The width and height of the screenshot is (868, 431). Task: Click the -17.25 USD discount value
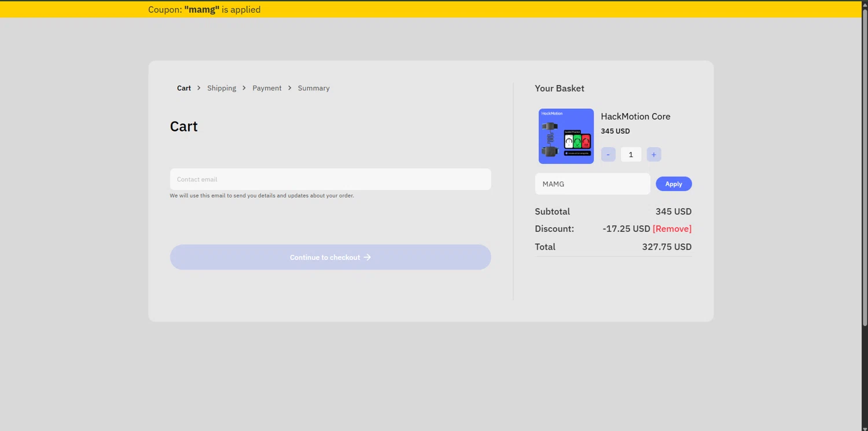626,229
